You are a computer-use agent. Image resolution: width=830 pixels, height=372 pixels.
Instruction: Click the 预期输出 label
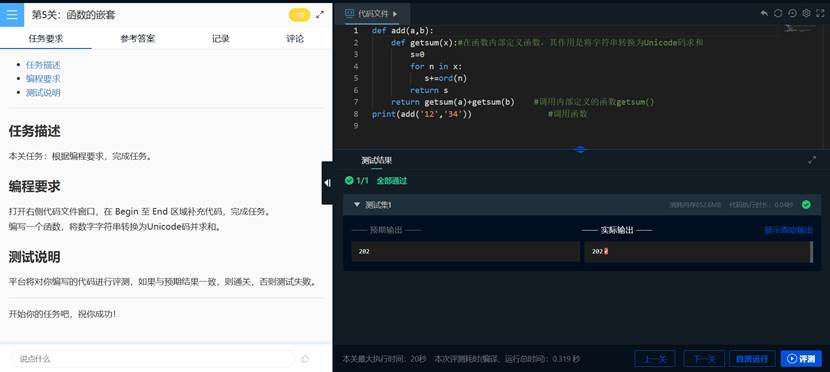click(x=386, y=230)
